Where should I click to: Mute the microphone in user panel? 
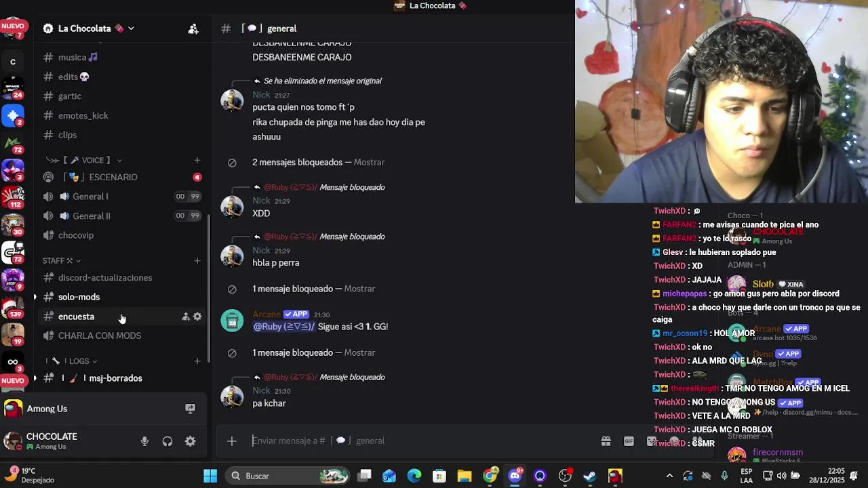pyautogui.click(x=144, y=441)
